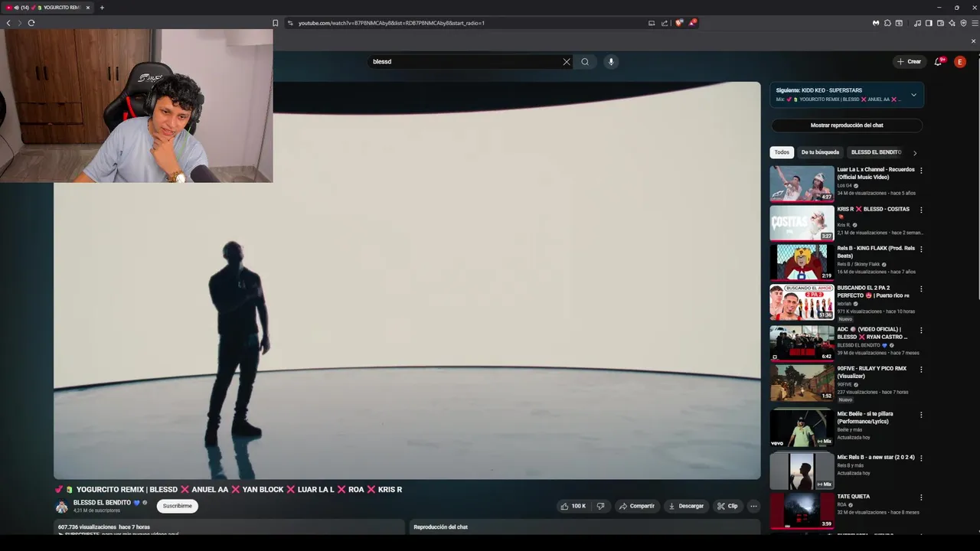
Task: Open the account avatar E menu
Action: (x=959, y=62)
